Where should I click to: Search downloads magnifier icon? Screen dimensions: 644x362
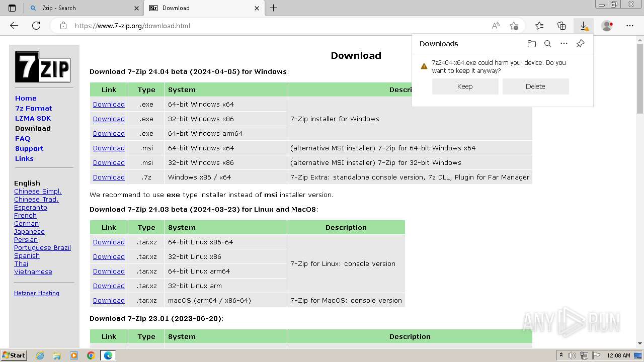coord(548,44)
